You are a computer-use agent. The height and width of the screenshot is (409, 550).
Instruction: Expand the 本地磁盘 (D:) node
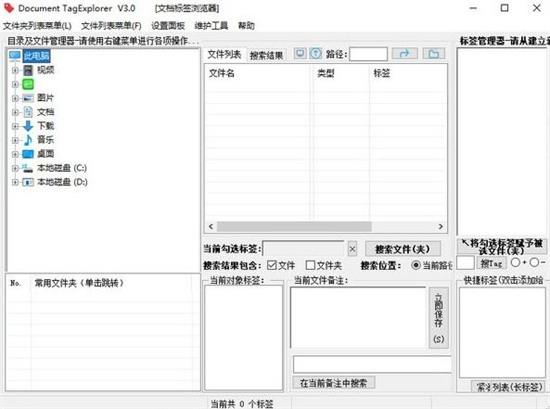tap(15, 182)
